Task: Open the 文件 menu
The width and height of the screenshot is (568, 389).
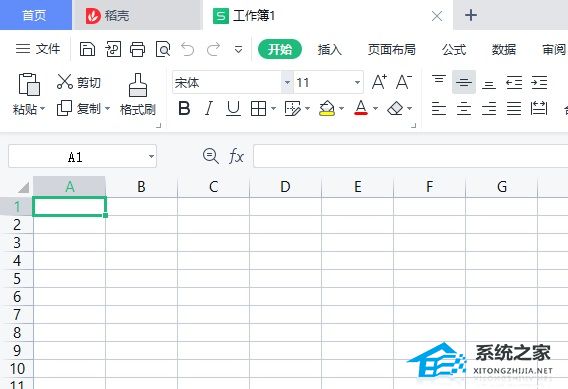Action: click(38, 49)
